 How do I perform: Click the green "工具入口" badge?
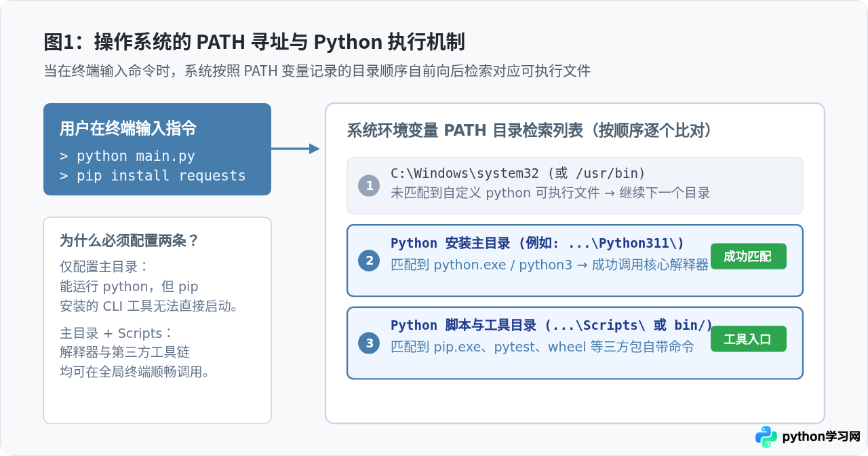tap(749, 339)
